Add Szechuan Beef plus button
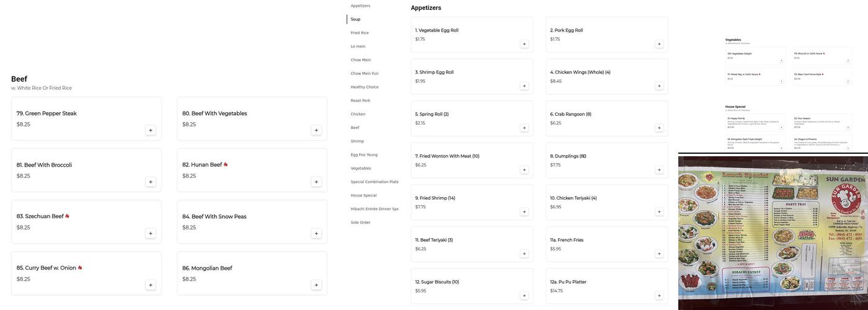 pyautogui.click(x=150, y=234)
